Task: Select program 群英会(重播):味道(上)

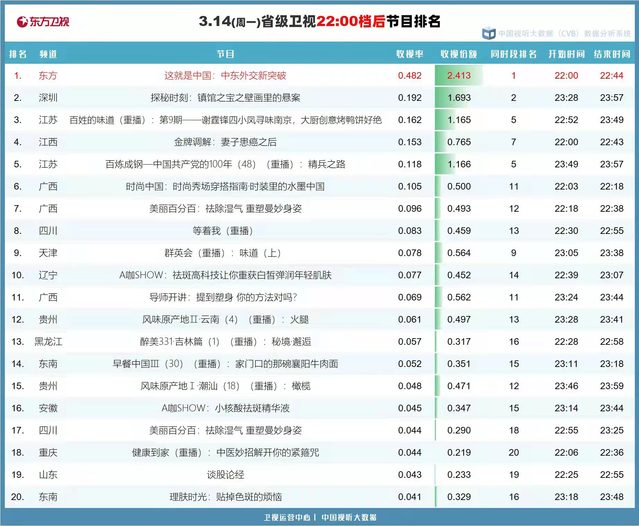Action: [223, 253]
